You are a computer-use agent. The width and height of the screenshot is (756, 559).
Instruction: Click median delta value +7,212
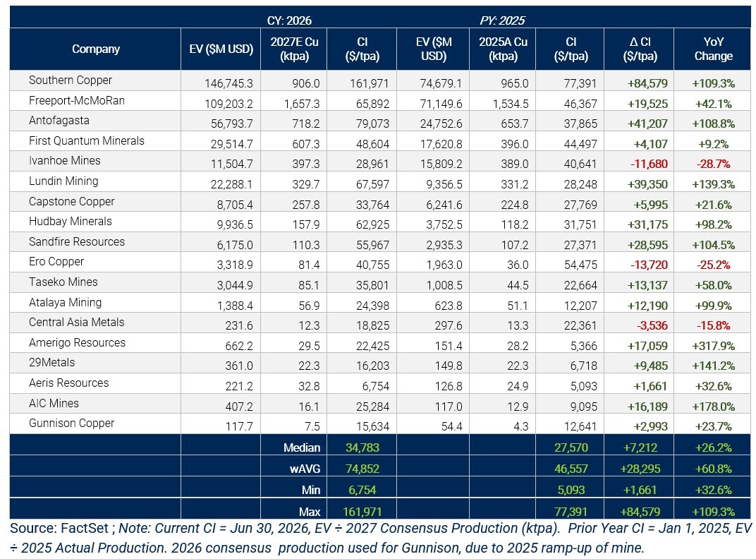(x=640, y=447)
